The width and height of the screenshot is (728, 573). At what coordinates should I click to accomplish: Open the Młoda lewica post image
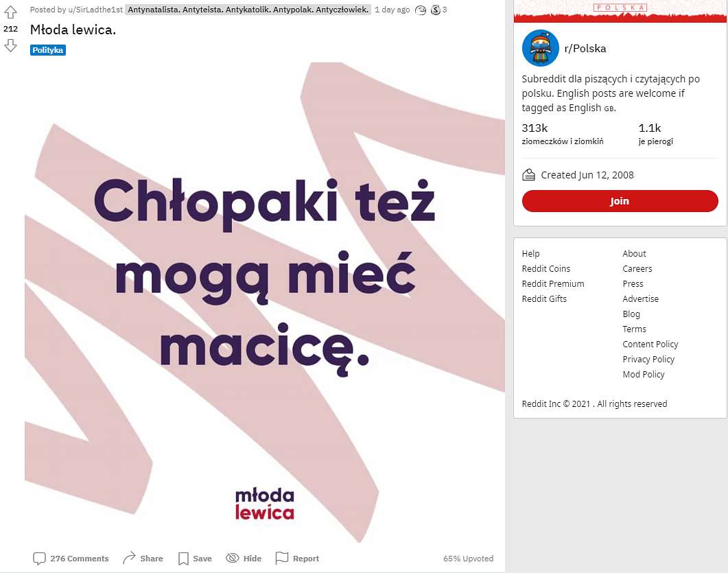pyautogui.click(x=265, y=303)
